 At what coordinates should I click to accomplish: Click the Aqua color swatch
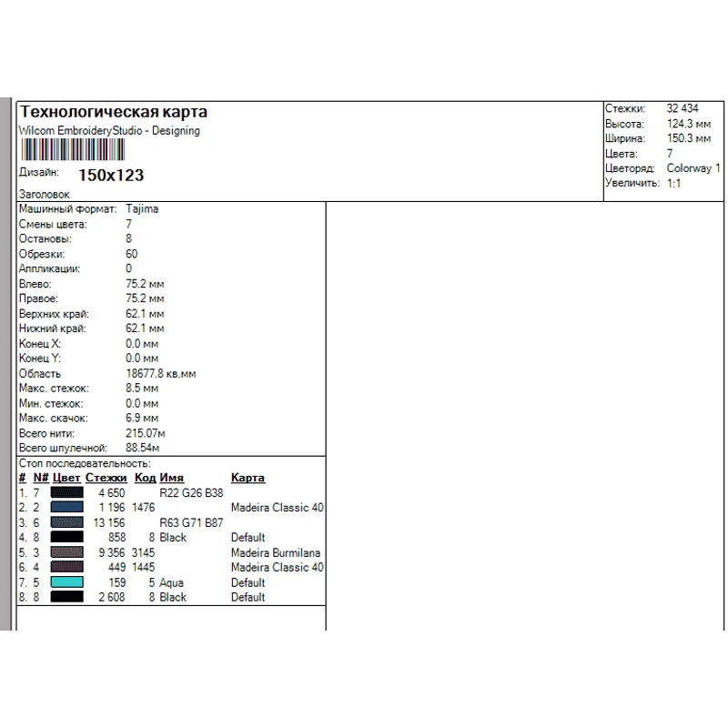[66, 582]
